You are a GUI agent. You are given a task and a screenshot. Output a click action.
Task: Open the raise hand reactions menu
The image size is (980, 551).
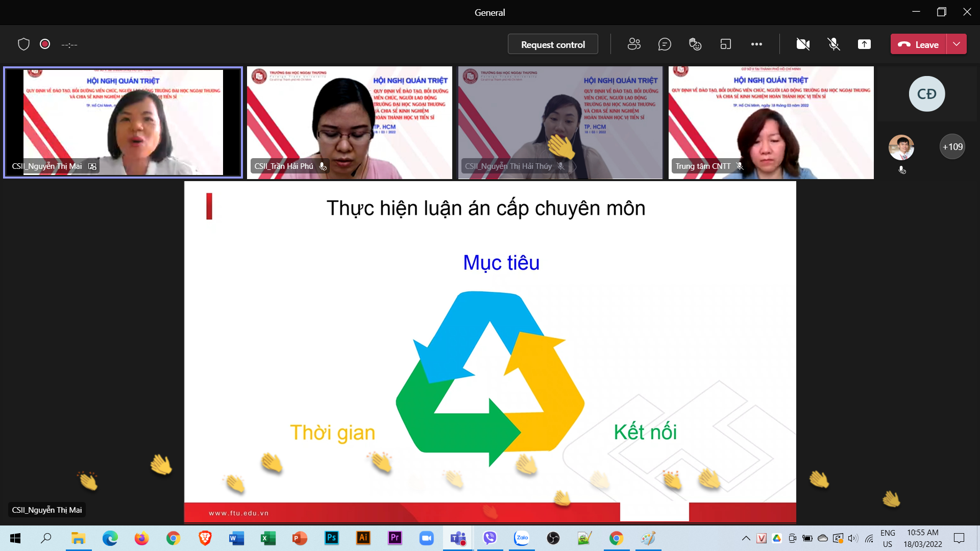[x=695, y=44]
